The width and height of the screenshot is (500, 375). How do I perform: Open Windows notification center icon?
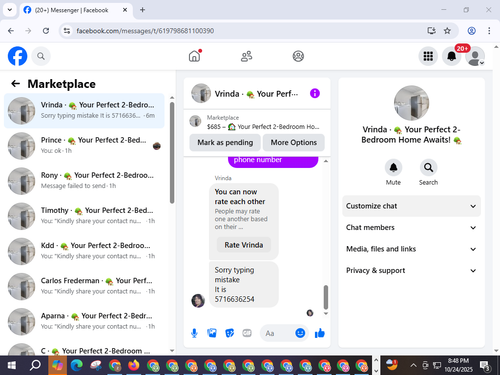[485, 366]
